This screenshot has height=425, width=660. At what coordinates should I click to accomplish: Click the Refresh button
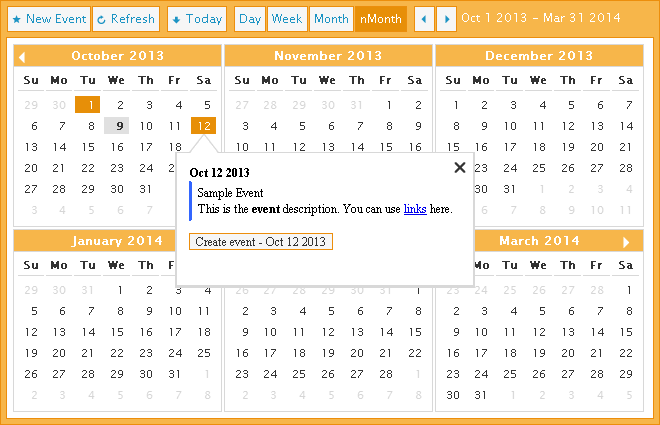pos(126,19)
